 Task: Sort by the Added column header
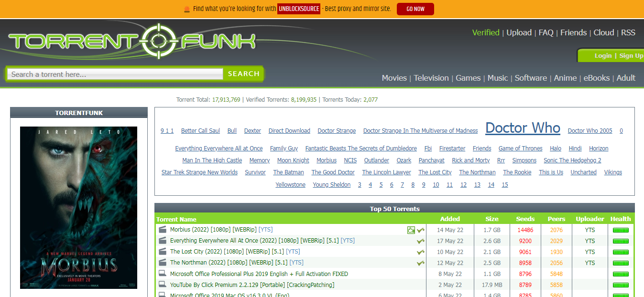click(450, 219)
